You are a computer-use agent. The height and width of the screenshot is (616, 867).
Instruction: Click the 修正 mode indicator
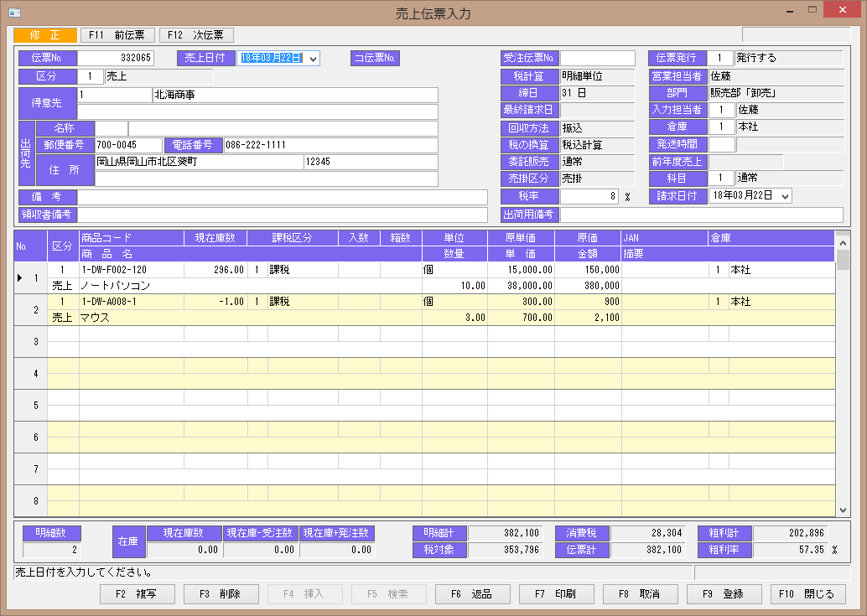(x=45, y=35)
